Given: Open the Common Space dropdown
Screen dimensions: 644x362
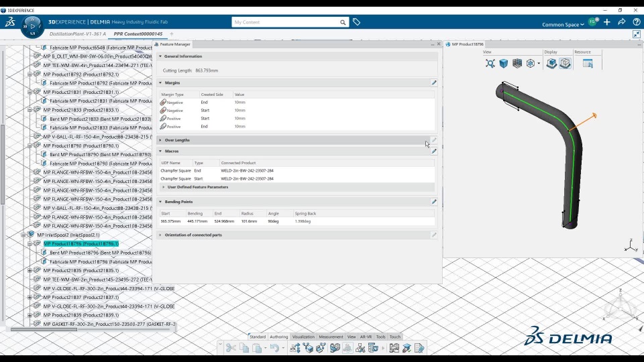Looking at the screenshot, I should point(563,25).
